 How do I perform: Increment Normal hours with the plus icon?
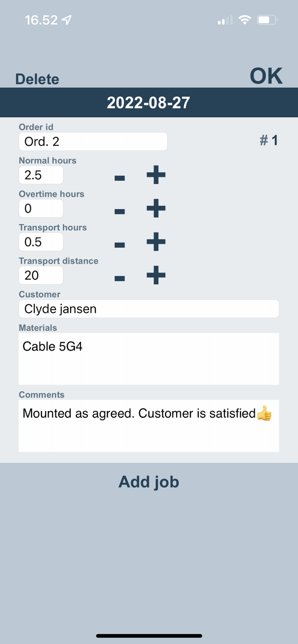(156, 175)
